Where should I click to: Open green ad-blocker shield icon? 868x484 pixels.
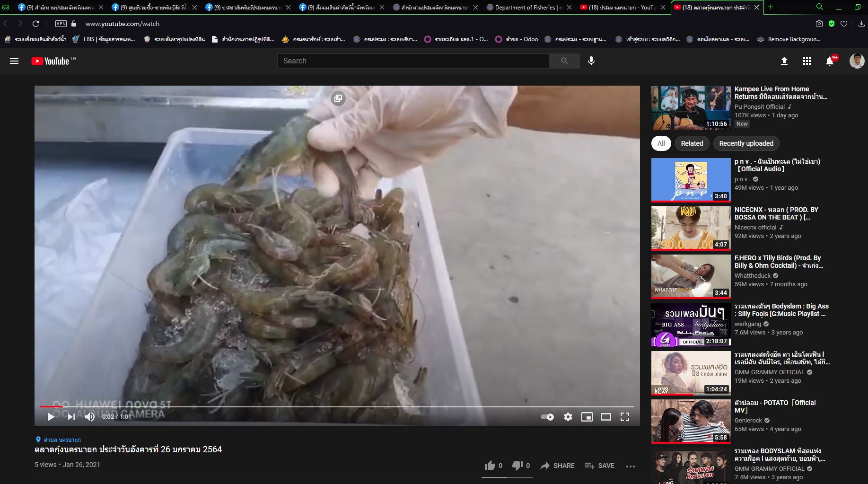click(832, 24)
